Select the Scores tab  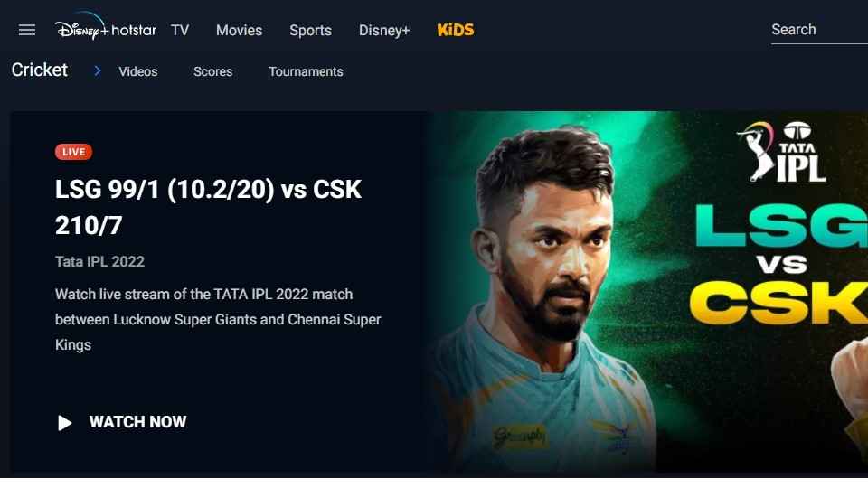click(x=213, y=71)
